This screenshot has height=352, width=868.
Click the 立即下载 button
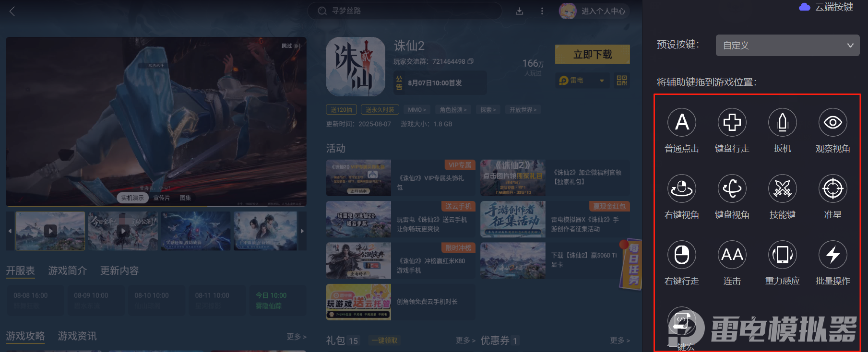593,55
